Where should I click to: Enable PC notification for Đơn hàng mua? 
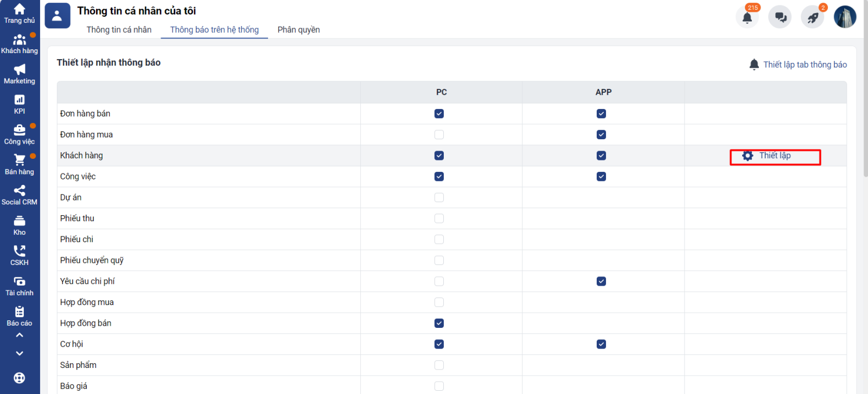pos(439,134)
